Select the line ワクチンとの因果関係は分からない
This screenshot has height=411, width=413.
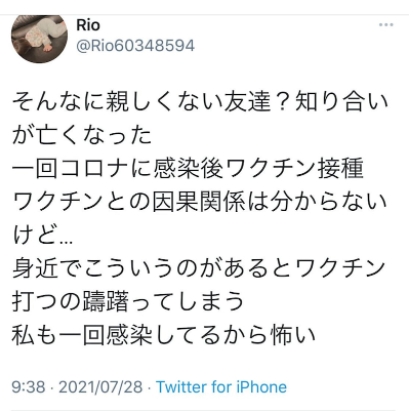pos(200,202)
